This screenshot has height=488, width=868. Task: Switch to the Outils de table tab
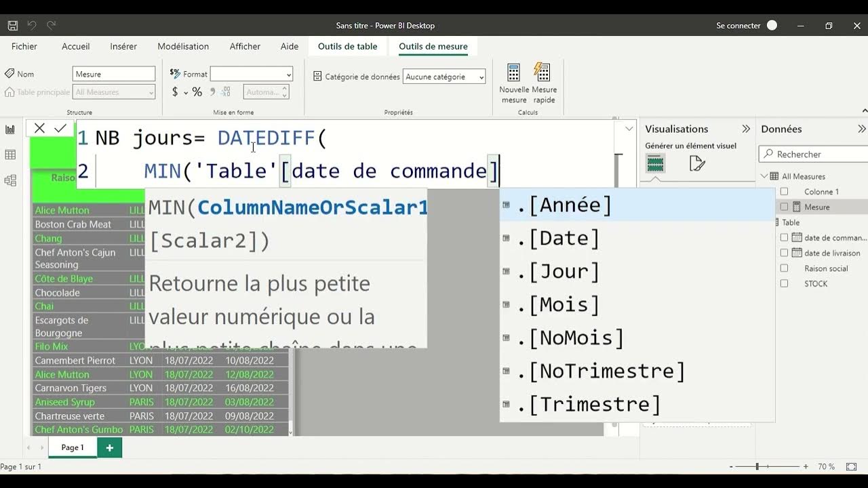348,46
